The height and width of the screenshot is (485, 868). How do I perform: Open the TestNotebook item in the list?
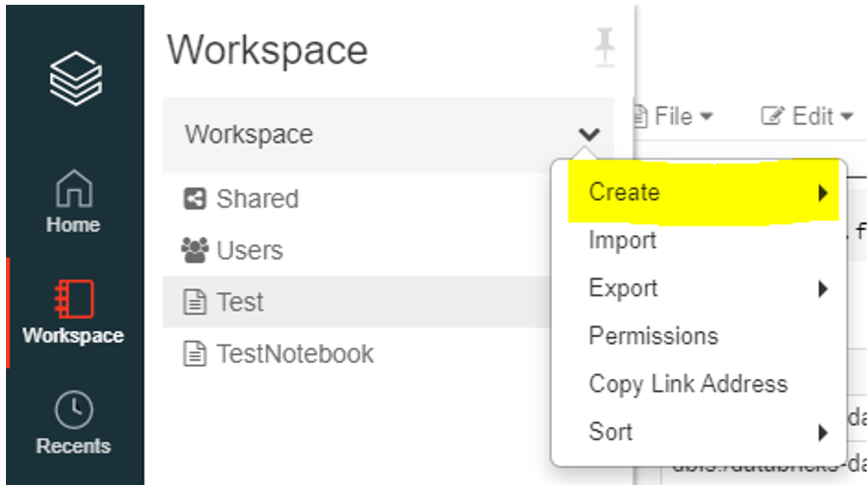[294, 354]
